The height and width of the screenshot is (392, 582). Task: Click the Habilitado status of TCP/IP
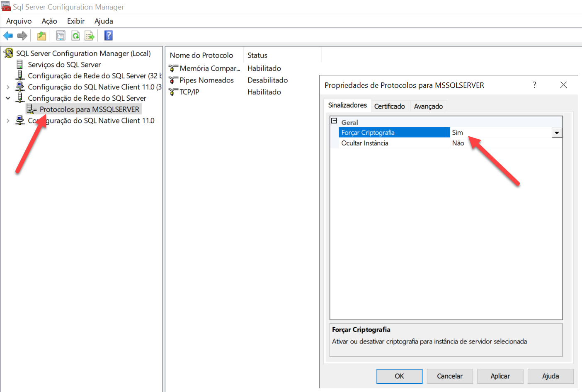pyautogui.click(x=264, y=92)
